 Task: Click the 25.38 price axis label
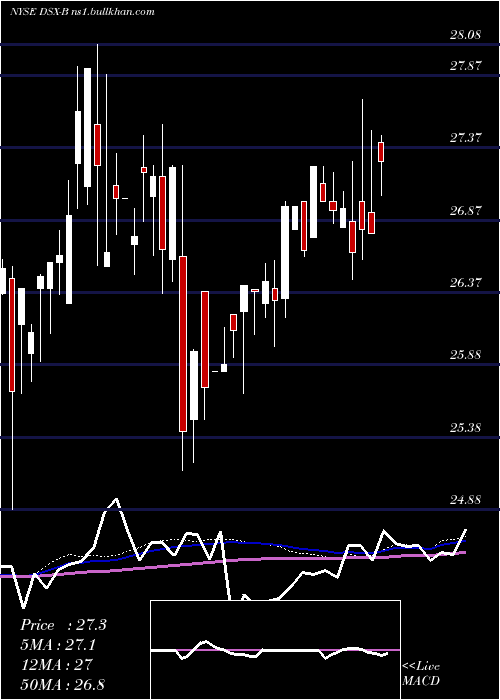[x=466, y=428]
